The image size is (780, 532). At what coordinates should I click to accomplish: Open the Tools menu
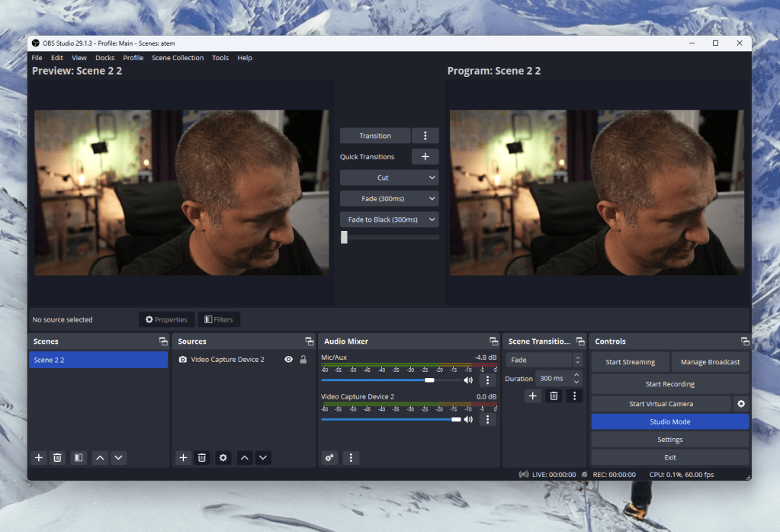tap(220, 58)
